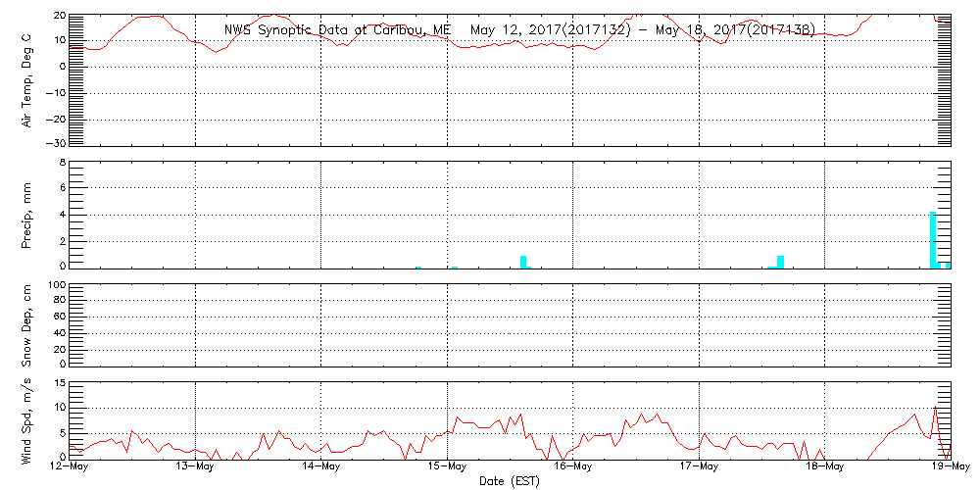Image resolution: width=980 pixels, height=490 pixels.
Task: Select the 18-May date tick label
Action: (x=824, y=467)
